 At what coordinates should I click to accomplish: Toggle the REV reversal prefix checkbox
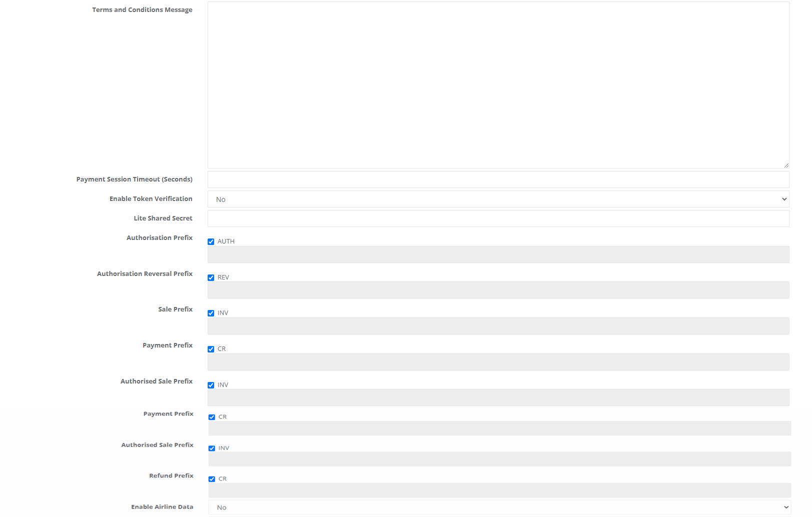tap(211, 277)
